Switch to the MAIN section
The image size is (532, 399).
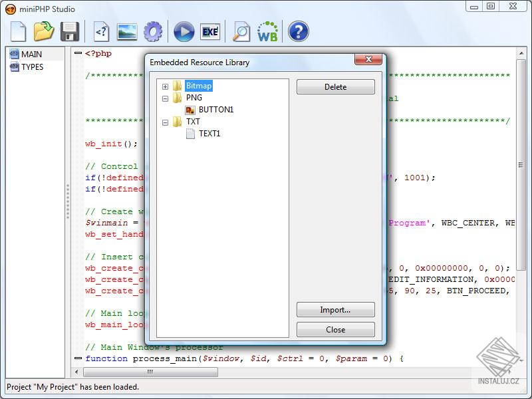click(27, 54)
